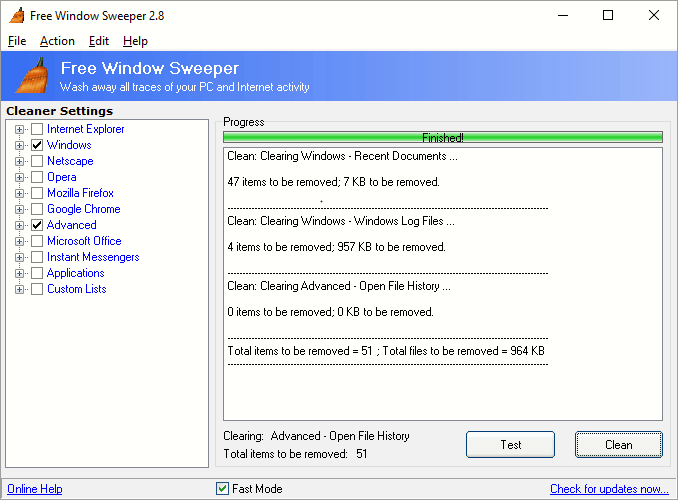Screen dimensions: 678x500
Task: Click the 'Total items to be removed: 51' status
Action: (x=295, y=454)
